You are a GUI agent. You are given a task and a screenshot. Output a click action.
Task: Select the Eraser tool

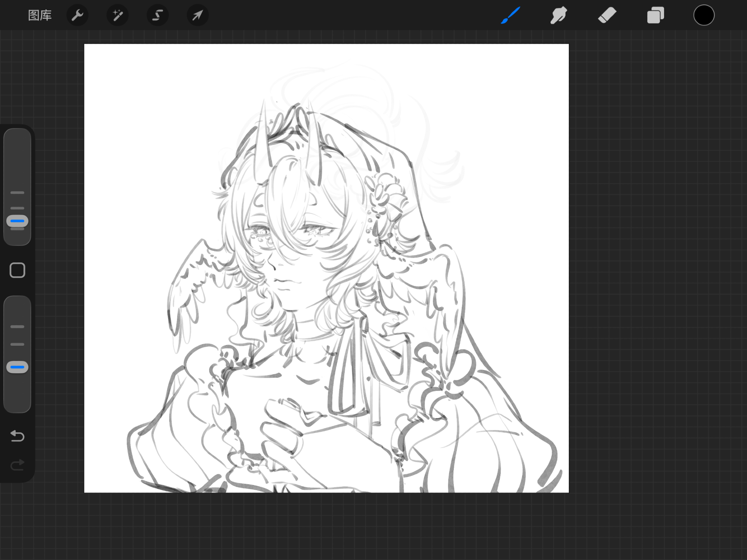pos(607,15)
